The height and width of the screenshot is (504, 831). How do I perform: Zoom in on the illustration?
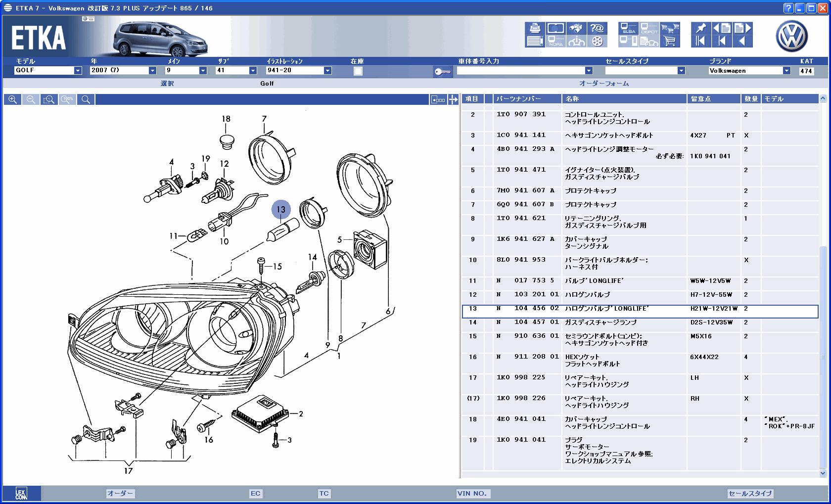coord(13,99)
